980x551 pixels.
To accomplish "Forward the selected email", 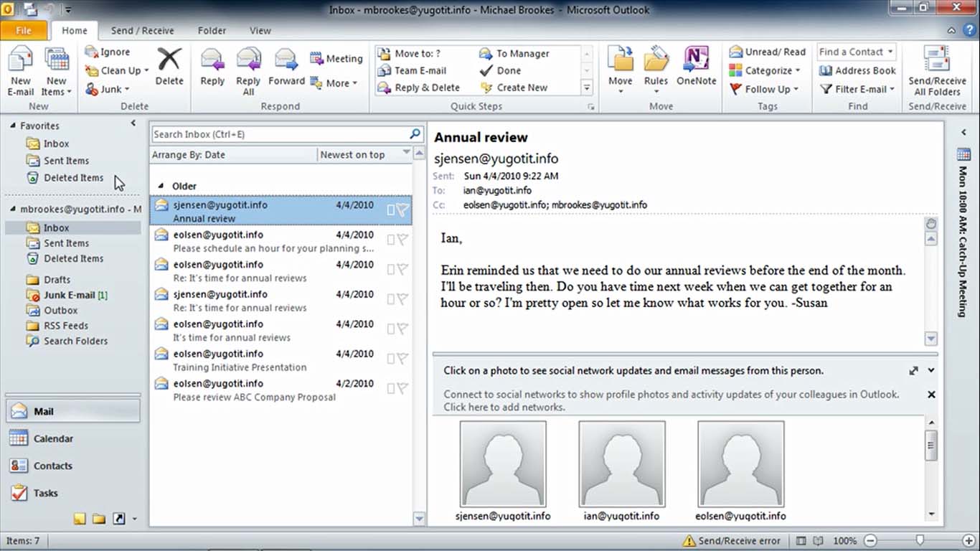I will [x=286, y=66].
